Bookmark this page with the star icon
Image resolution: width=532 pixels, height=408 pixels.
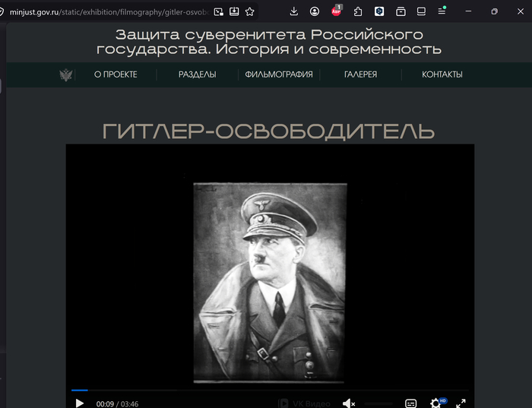[250, 12]
